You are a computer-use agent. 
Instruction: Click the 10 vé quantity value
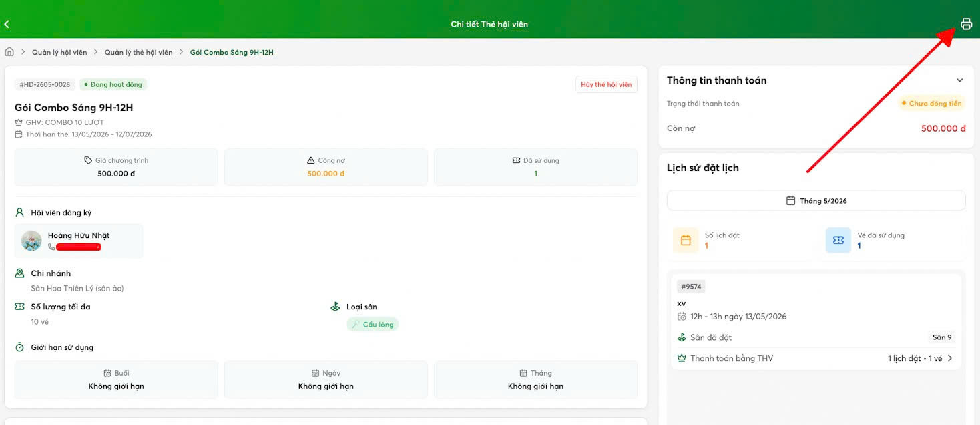click(x=40, y=322)
